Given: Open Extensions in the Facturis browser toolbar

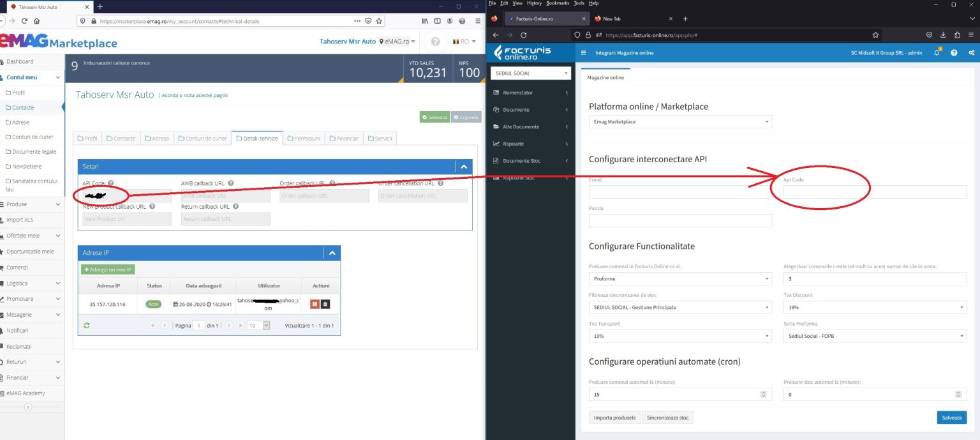Looking at the screenshot, I should coord(957,35).
